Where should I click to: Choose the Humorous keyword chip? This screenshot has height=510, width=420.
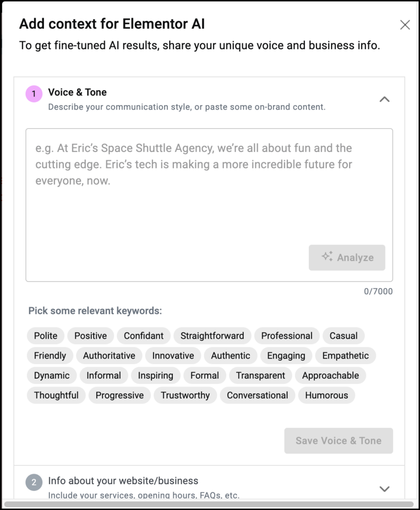pyautogui.click(x=326, y=395)
